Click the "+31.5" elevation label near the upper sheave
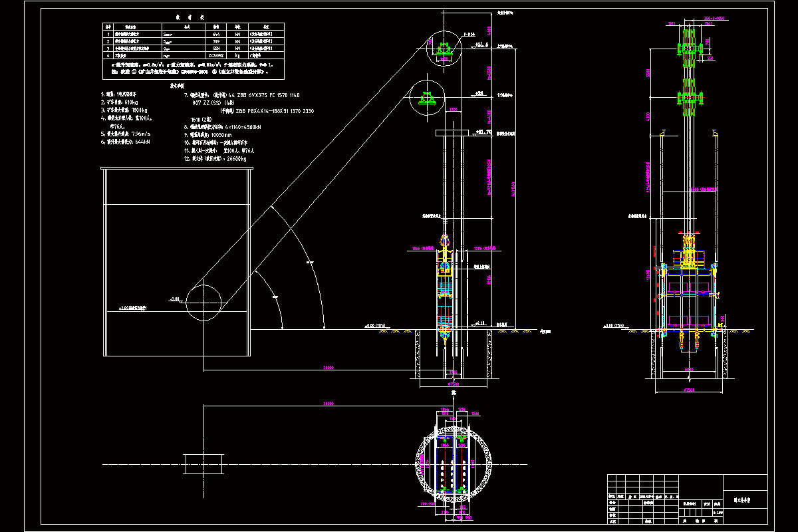798x532 pixels. click(481, 45)
